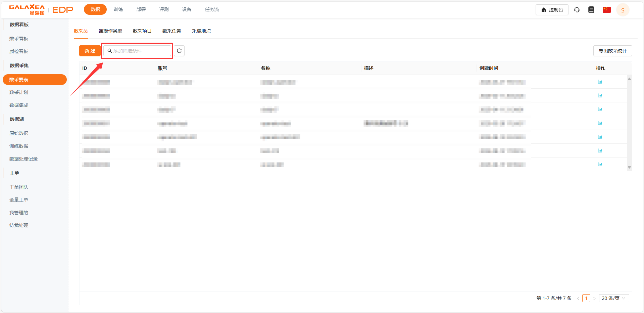Image resolution: width=644 pixels, height=313 pixels.
Task: Click the table scrollbar down arrow
Action: pyautogui.click(x=629, y=167)
